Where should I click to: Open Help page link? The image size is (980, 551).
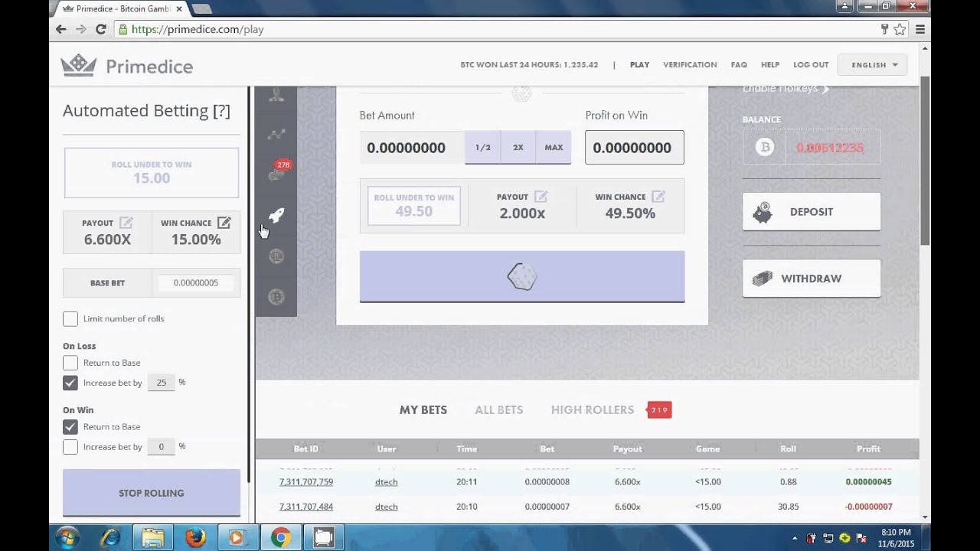(x=770, y=65)
